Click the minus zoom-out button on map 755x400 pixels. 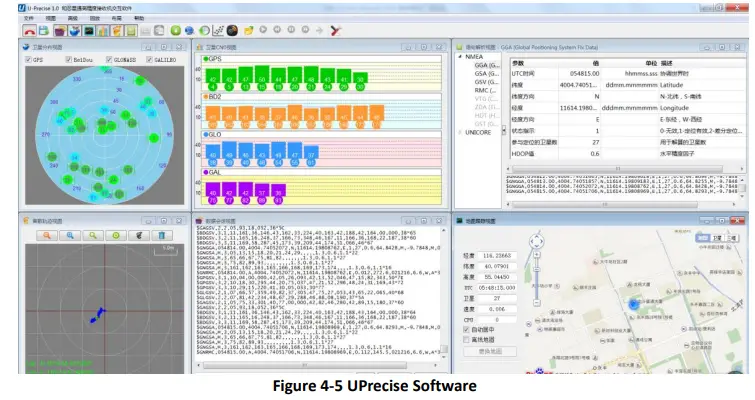[537, 303]
